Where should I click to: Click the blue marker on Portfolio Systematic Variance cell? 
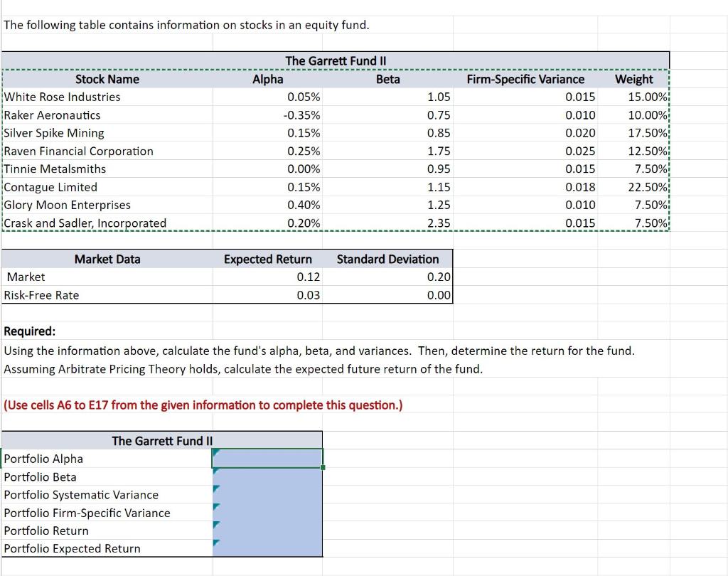tap(215, 490)
